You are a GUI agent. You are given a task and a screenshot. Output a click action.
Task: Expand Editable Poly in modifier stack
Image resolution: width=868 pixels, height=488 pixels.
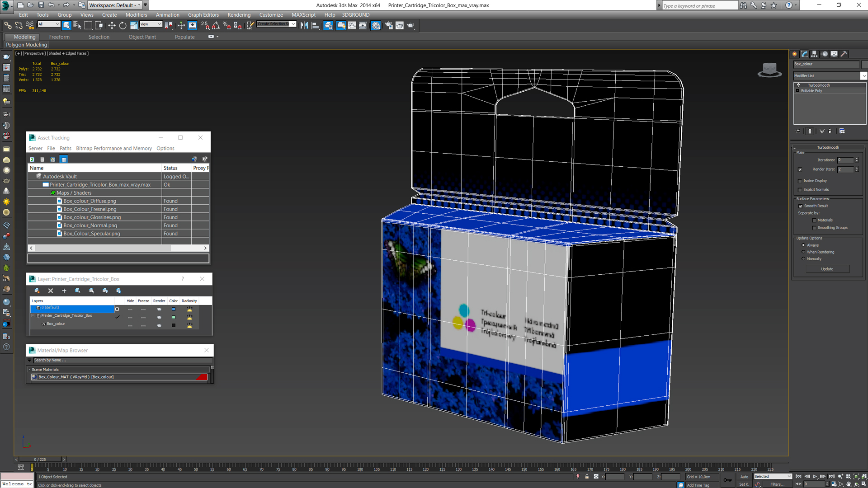798,91
